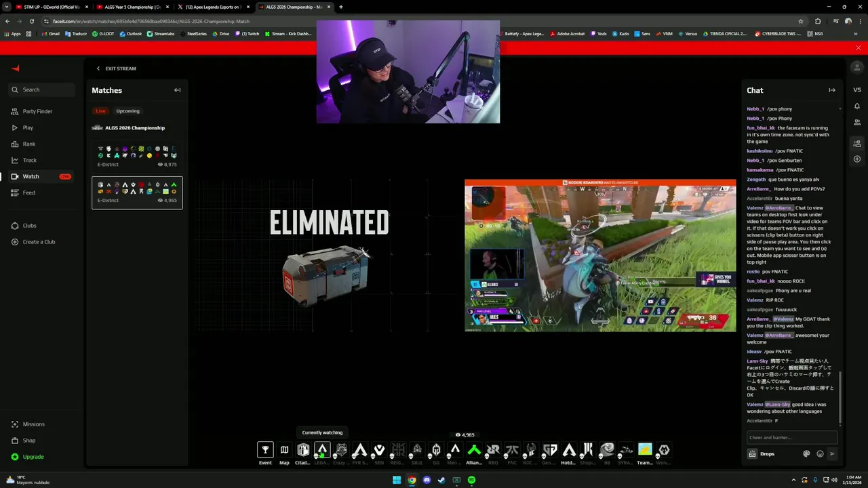The height and width of the screenshot is (488, 868).
Task: Switch to Crazy team POV
Action: (341, 450)
